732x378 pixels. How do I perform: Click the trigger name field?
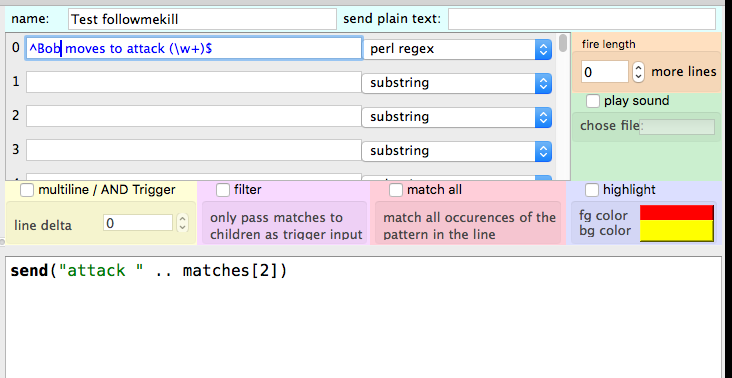click(x=202, y=19)
